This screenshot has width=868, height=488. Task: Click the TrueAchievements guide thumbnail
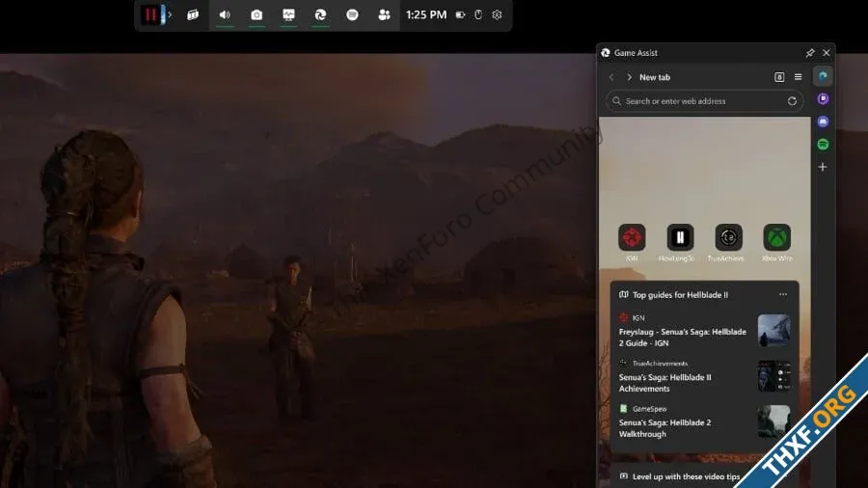click(773, 376)
